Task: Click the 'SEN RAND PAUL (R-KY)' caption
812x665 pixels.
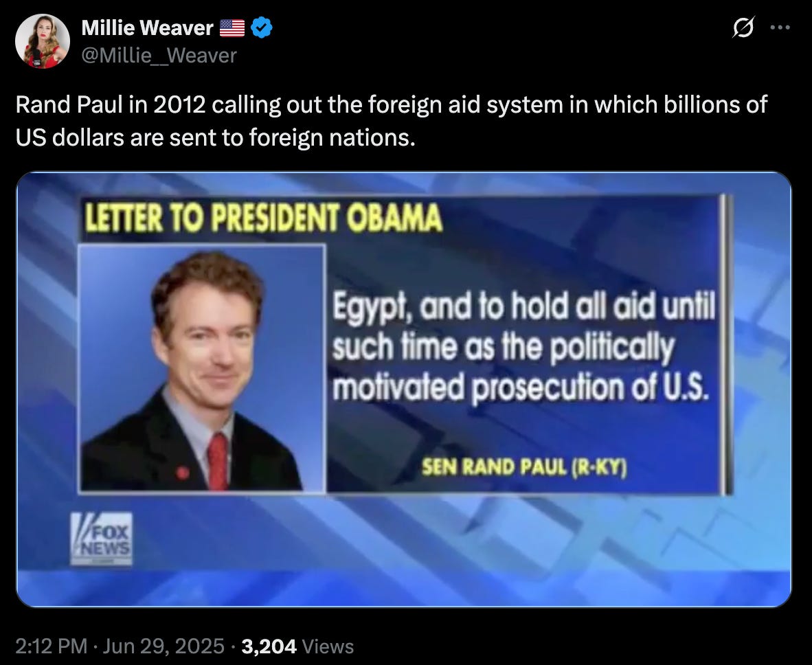Action: point(524,467)
